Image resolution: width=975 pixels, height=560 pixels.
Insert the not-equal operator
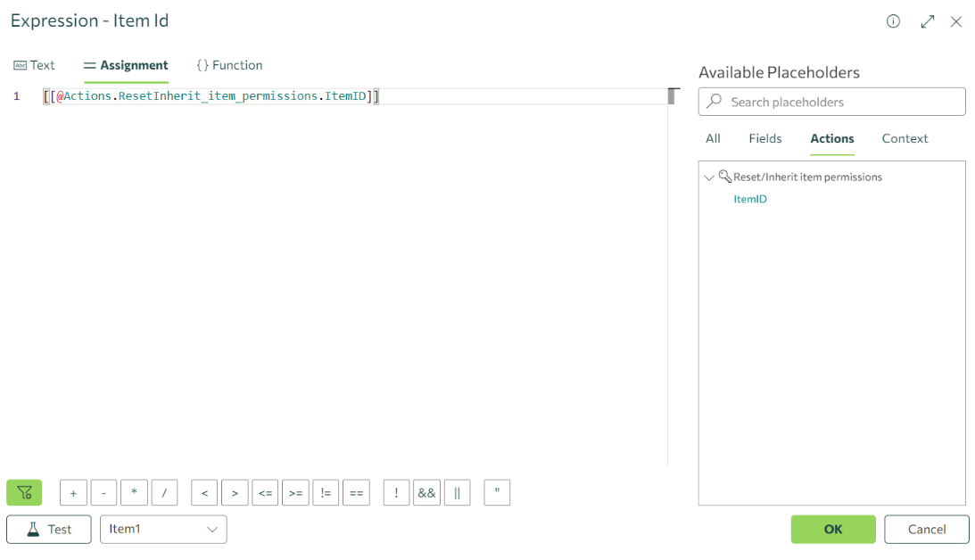[x=326, y=493]
